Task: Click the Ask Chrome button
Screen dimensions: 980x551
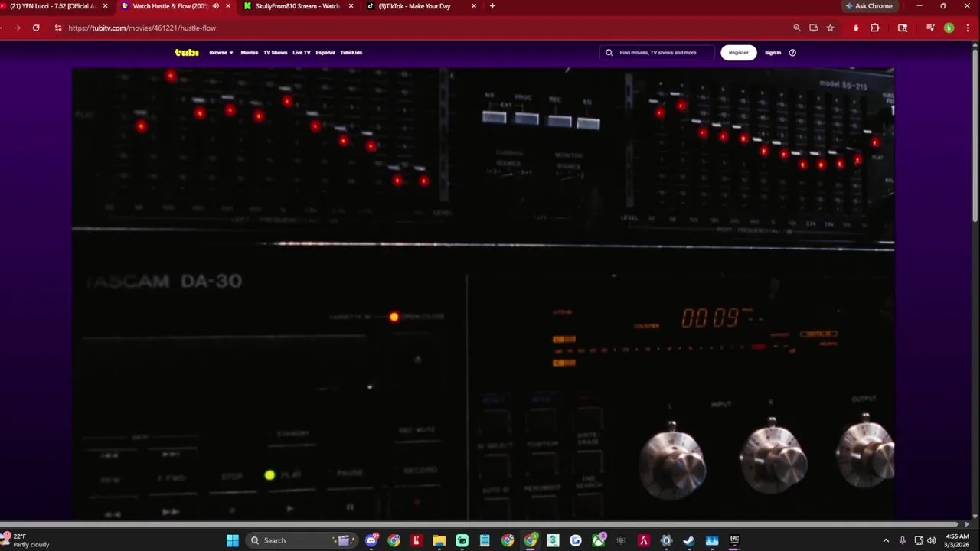Action: (869, 6)
